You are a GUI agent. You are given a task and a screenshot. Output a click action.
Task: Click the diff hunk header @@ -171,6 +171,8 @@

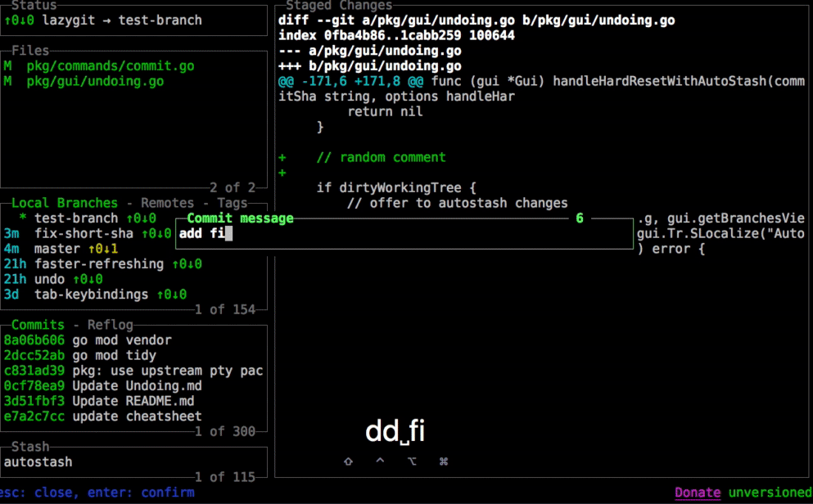350,81
